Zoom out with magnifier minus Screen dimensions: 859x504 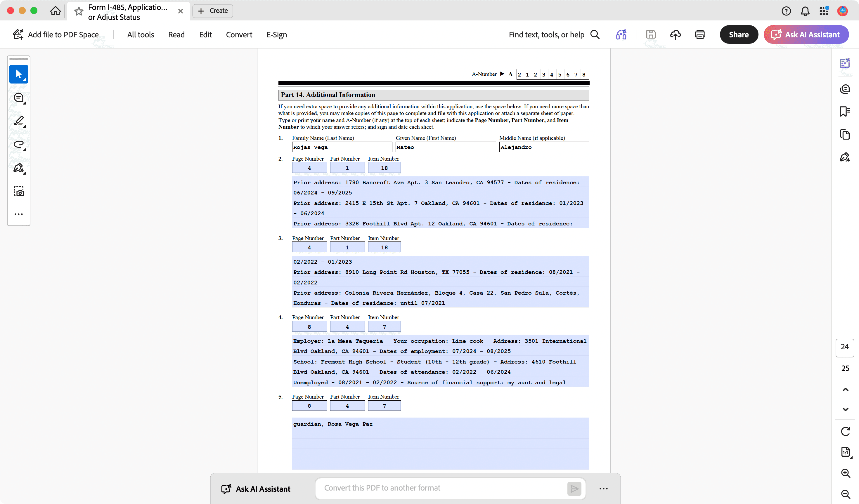click(845, 494)
